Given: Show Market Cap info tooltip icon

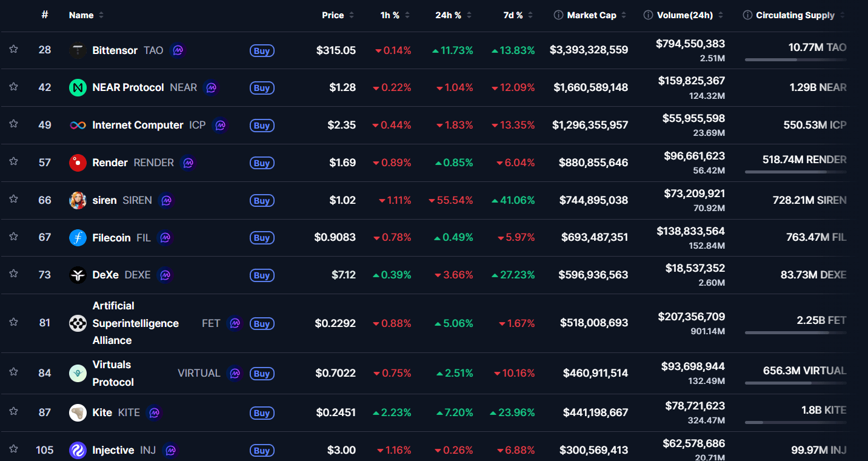Looking at the screenshot, I should [x=558, y=15].
